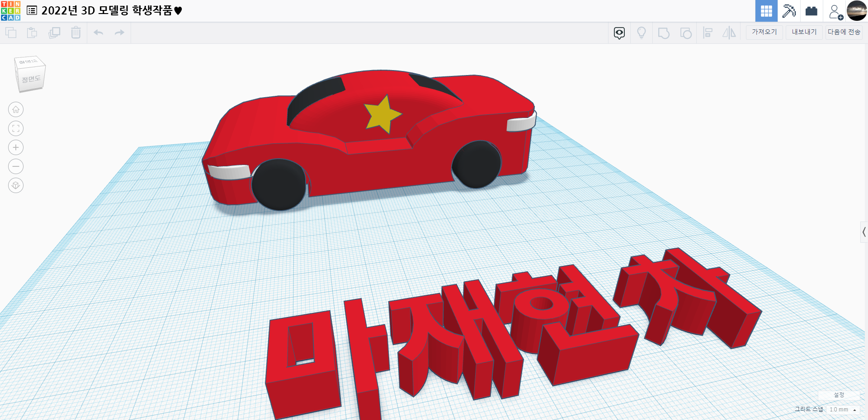Screen dimensions: 868x420
Task: Click the Delete trash icon
Action: 76,33
